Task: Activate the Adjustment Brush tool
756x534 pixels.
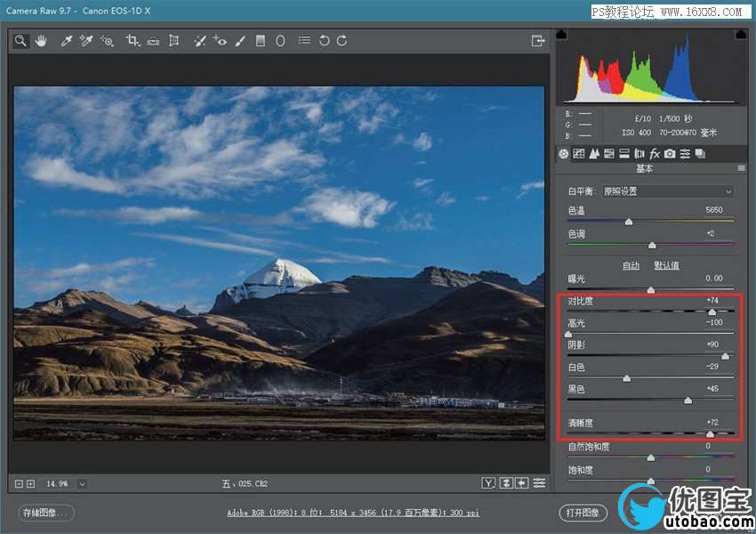Action: click(240, 41)
